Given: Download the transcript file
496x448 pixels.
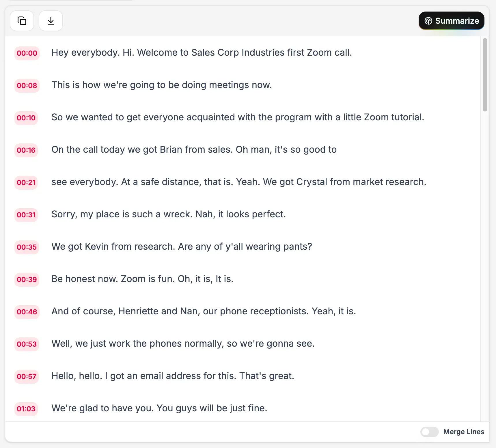Looking at the screenshot, I should point(51,20).
